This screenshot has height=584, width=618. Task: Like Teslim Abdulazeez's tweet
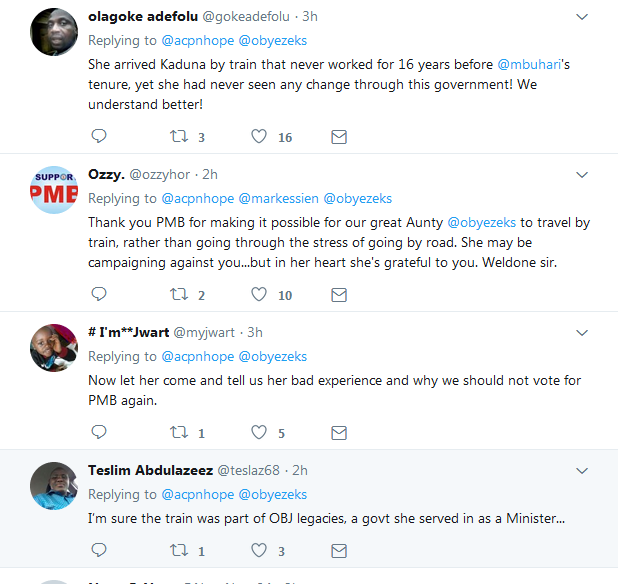[259, 550]
